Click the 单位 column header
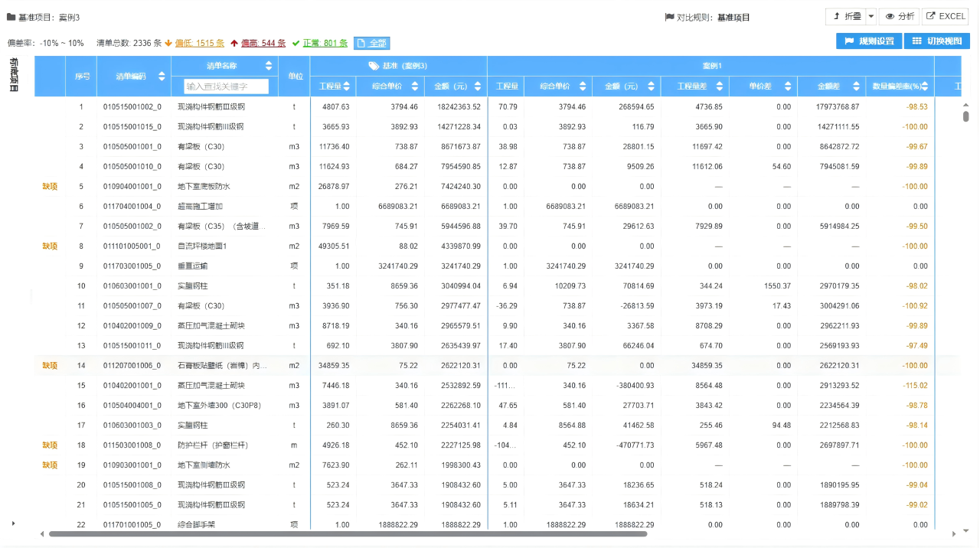Viewport: 980px width, 548px height. point(295,77)
